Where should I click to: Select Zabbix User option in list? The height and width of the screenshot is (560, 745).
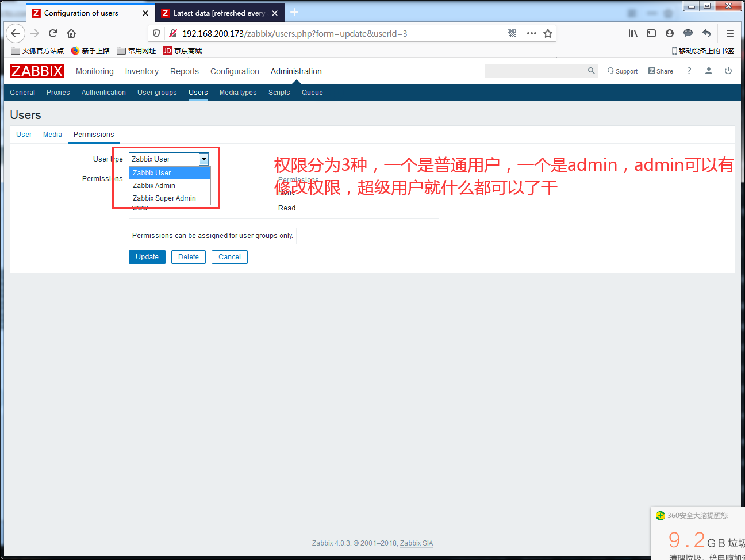pyautogui.click(x=170, y=173)
